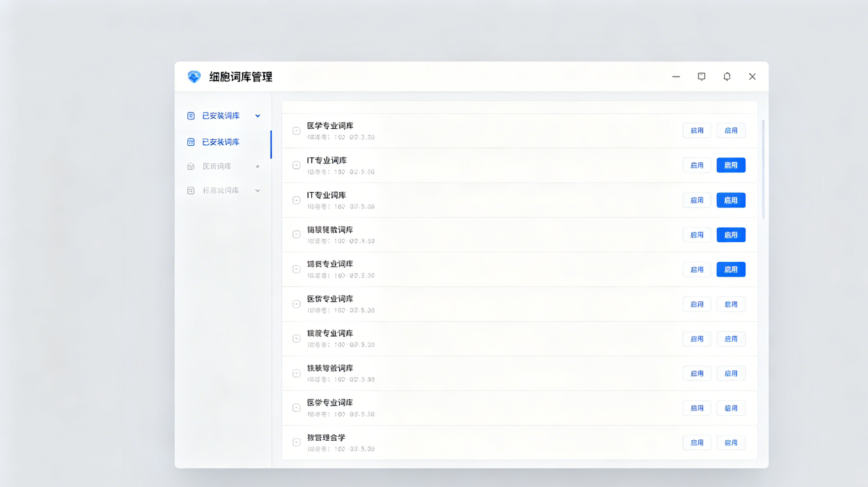The width and height of the screenshot is (868, 487).
Task: Click the topmost 医学专业词库 entry name
Action: pyautogui.click(x=330, y=125)
